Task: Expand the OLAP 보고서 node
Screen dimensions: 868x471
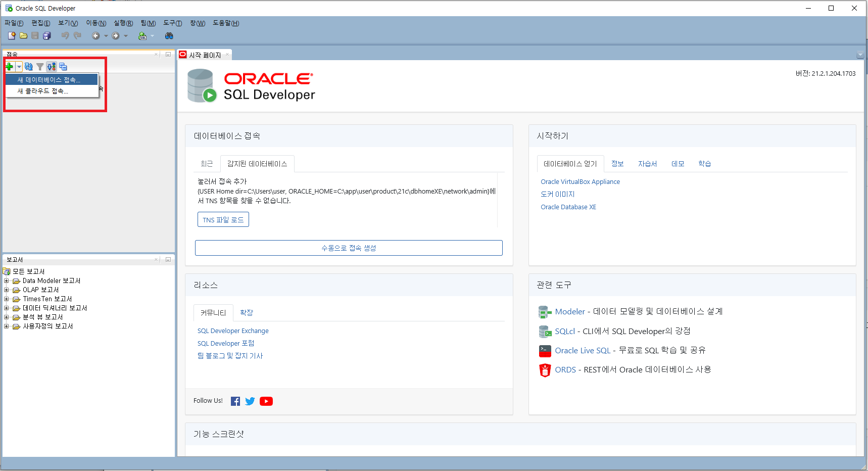Action: coord(7,290)
